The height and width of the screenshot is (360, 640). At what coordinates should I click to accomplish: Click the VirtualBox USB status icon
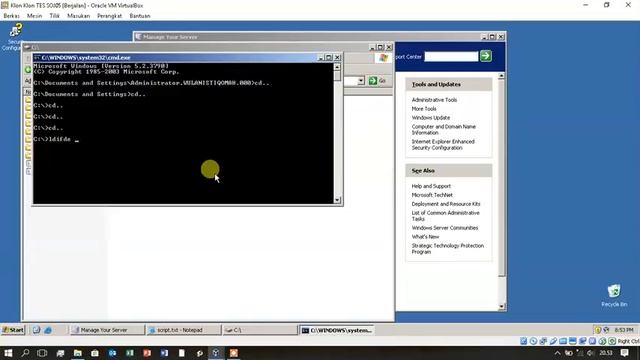553,341
